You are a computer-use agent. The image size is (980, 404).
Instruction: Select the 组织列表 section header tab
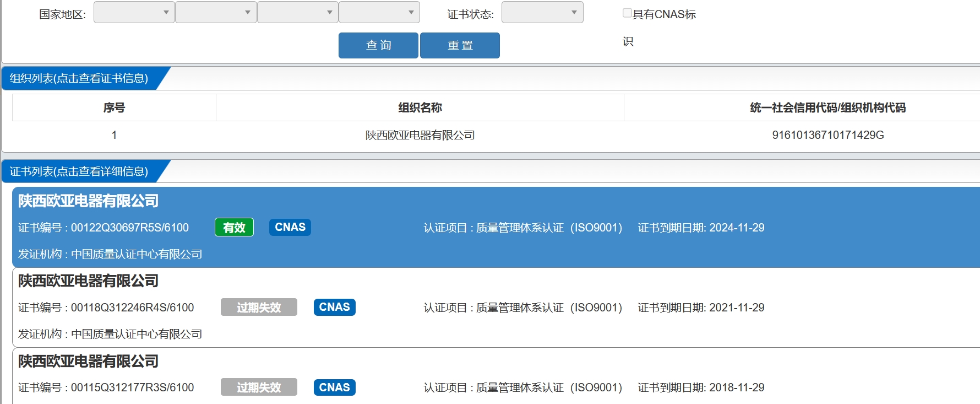(x=80, y=78)
